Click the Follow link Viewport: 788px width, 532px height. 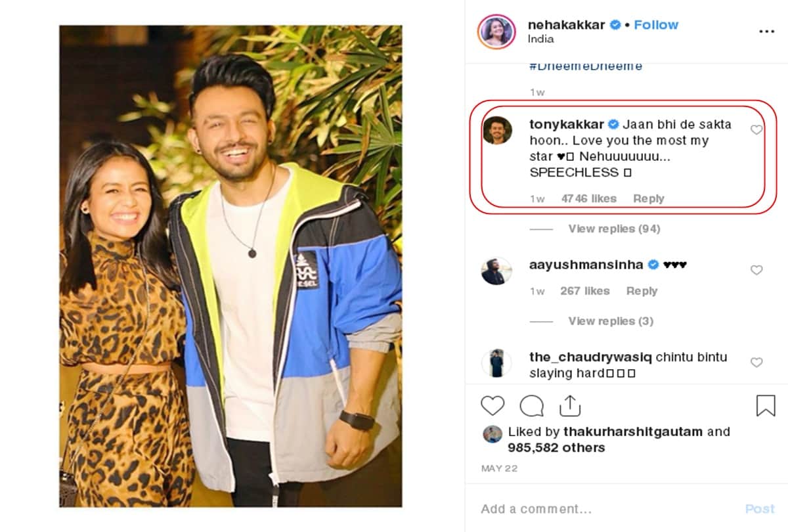coord(656,24)
